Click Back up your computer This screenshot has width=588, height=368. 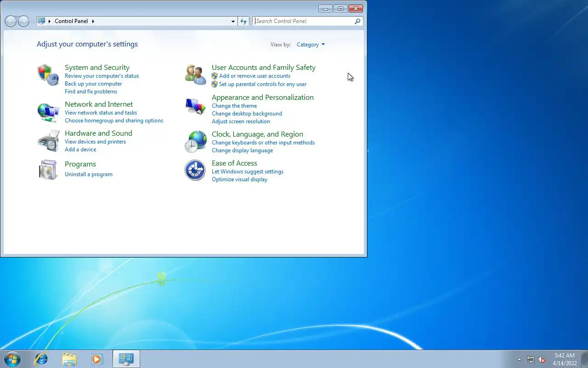pyautogui.click(x=93, y=84)
